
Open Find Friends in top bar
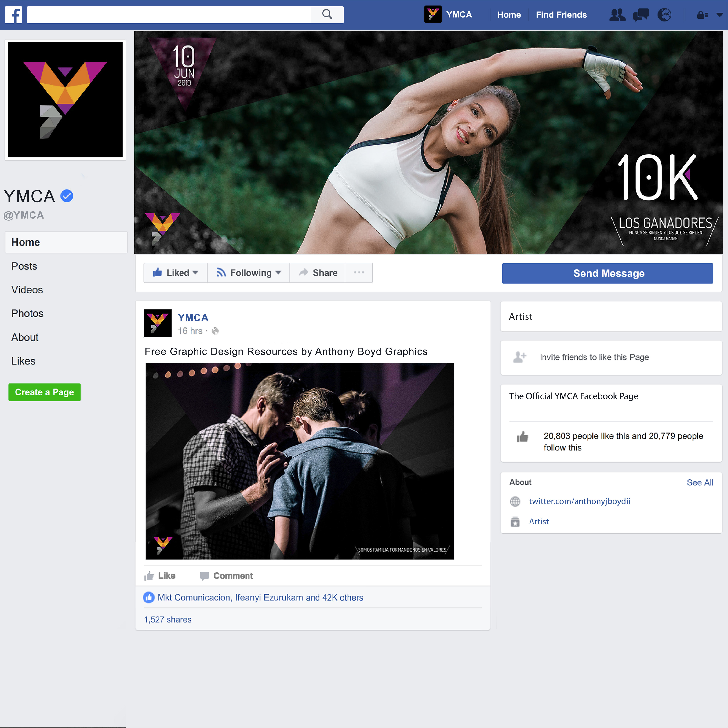pos(561,15)
